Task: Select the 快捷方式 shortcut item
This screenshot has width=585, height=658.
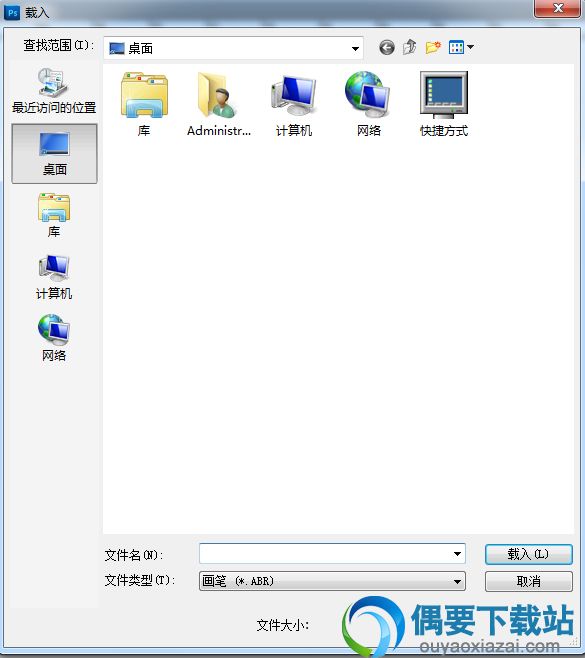Action: pos(444,104)
